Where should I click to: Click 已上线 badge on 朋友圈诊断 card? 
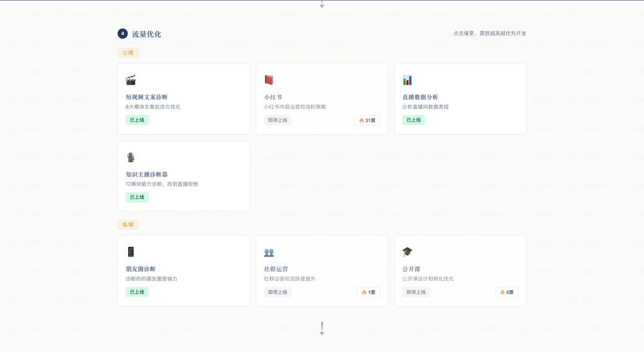[137, 292]
